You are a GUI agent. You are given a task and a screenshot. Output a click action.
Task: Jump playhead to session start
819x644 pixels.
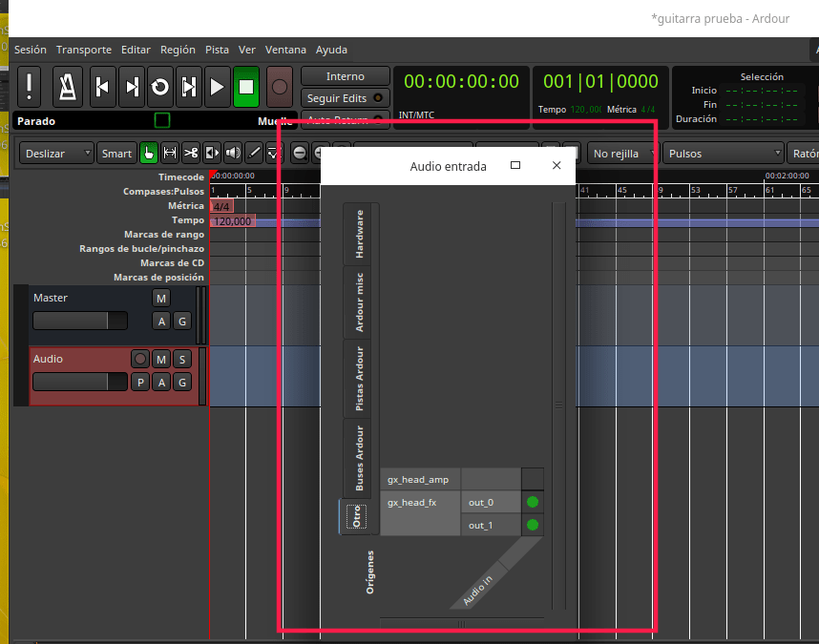tap(103, 88)
